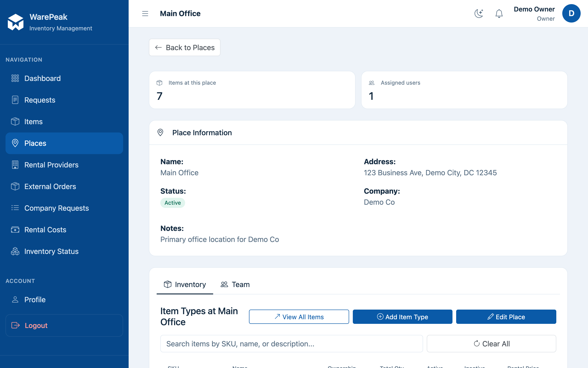Click the back arrow in Back to Places

[x=158, y=47]
